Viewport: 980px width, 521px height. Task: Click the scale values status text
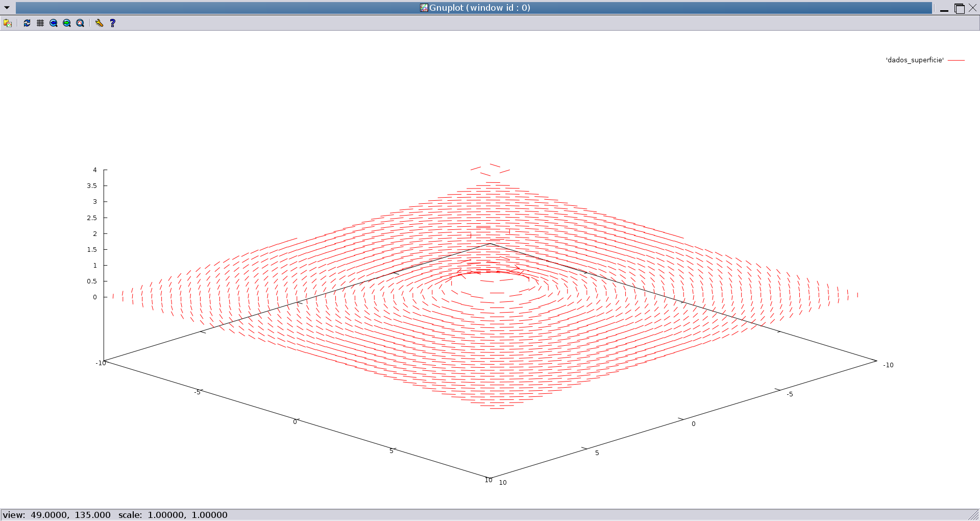(173, 515)
